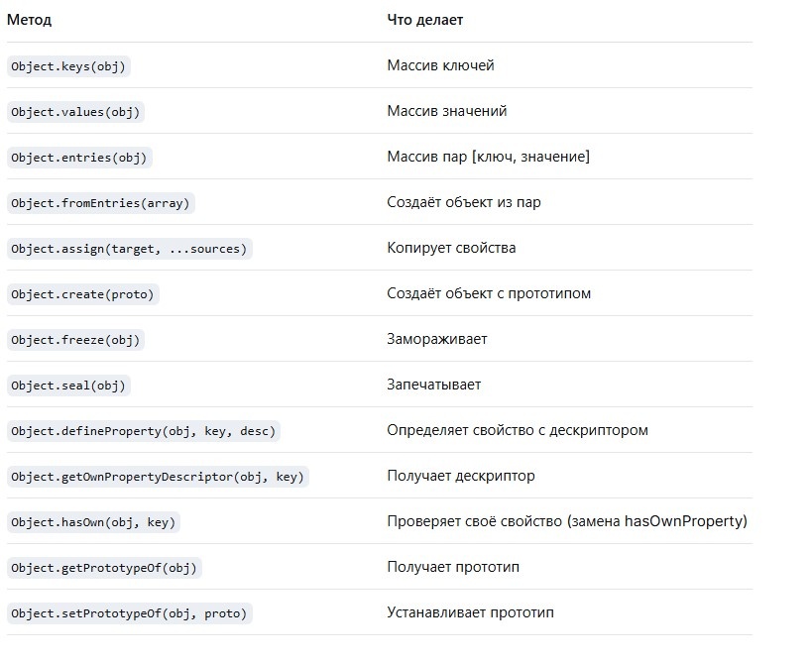Click the "Что делает" column header
The image size is (812, 662).
[424, 20]
